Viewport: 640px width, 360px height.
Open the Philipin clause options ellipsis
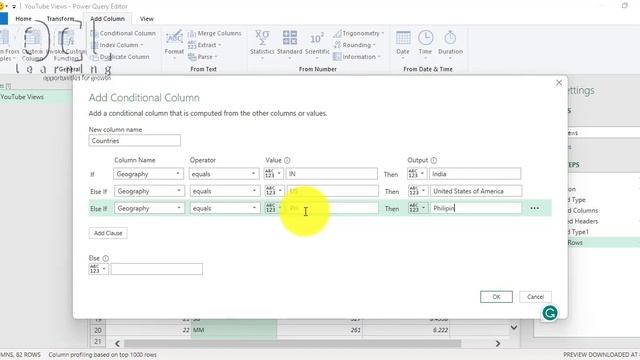[x=535, y=208]
